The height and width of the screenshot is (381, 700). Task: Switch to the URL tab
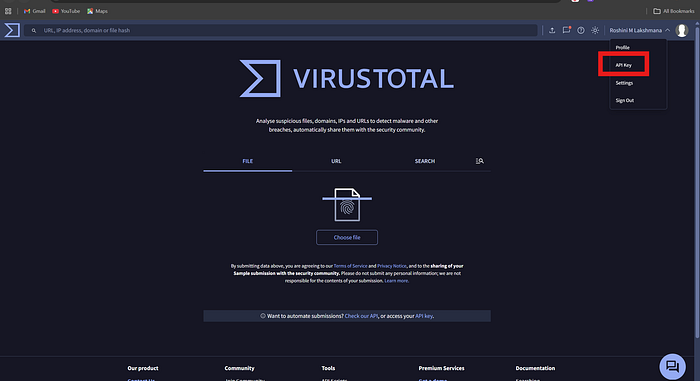336,161
